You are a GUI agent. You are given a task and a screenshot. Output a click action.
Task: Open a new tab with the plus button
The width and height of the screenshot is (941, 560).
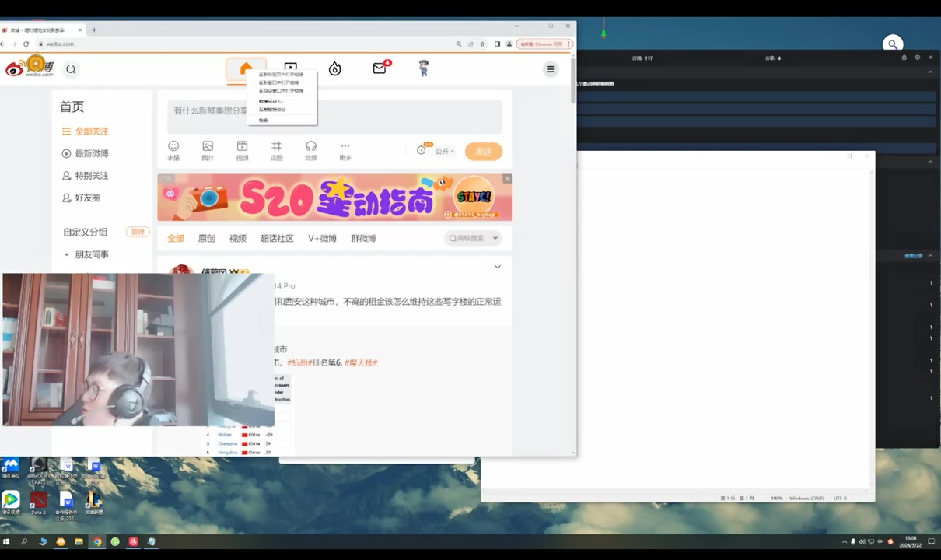[x=94, y=30]
